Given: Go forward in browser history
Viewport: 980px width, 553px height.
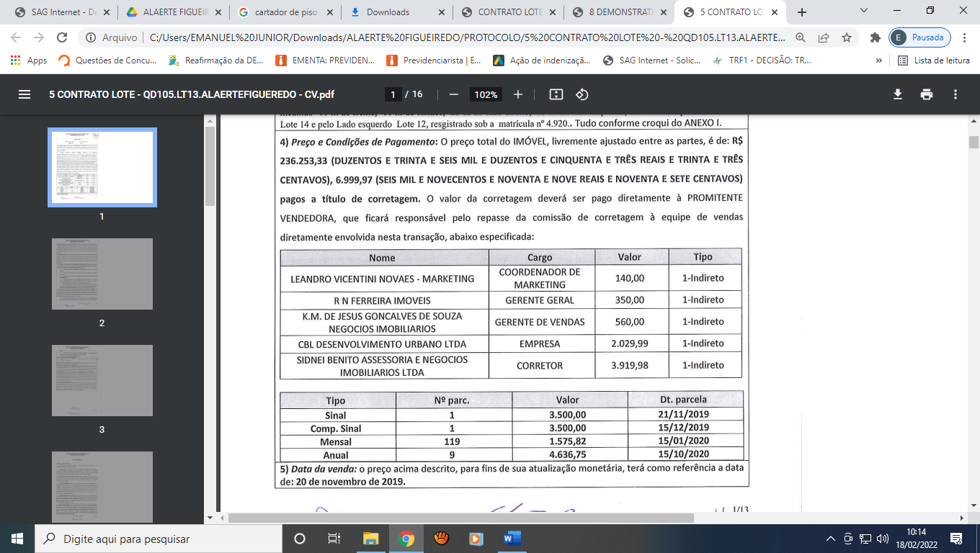Looking at the screenshot, I should click(39, 37).
